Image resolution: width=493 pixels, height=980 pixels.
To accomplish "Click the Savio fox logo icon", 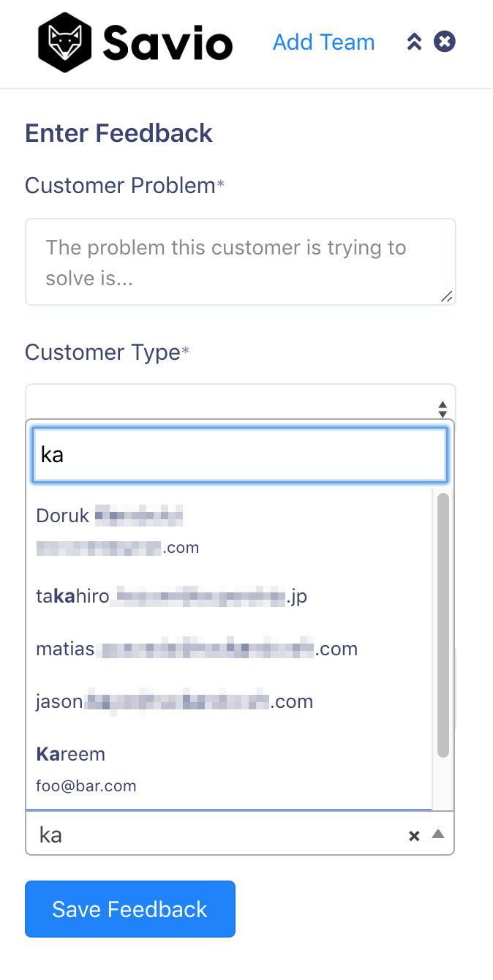I will [65, 42].
